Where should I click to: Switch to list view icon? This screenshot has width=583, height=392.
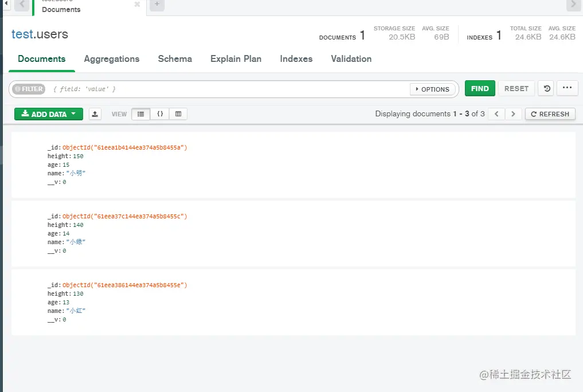point(141,114)
